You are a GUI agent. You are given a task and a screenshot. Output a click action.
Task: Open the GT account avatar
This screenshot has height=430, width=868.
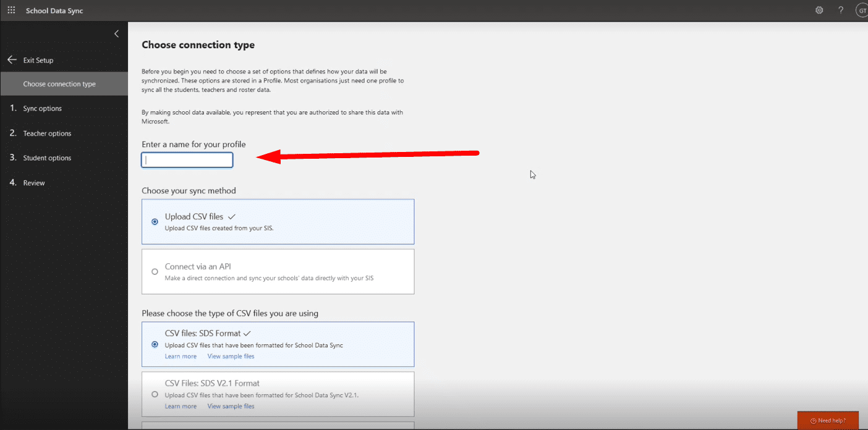862,11
